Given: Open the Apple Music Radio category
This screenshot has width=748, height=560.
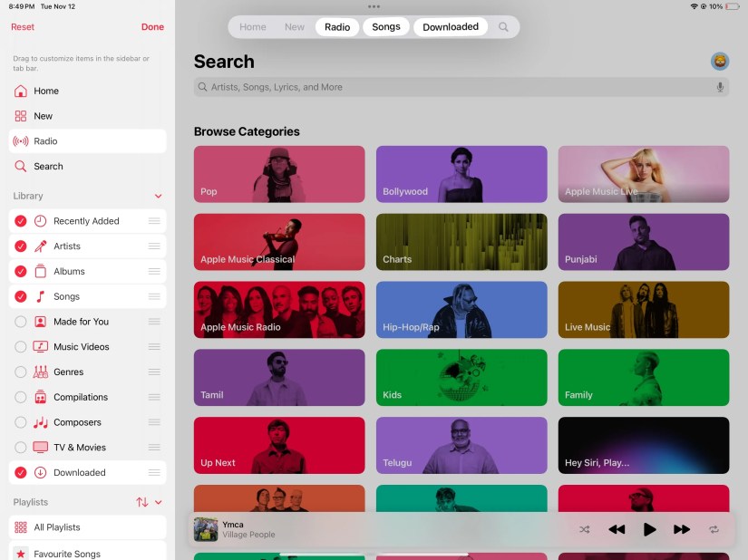Looking at the screenshot, I should (279, 310).
